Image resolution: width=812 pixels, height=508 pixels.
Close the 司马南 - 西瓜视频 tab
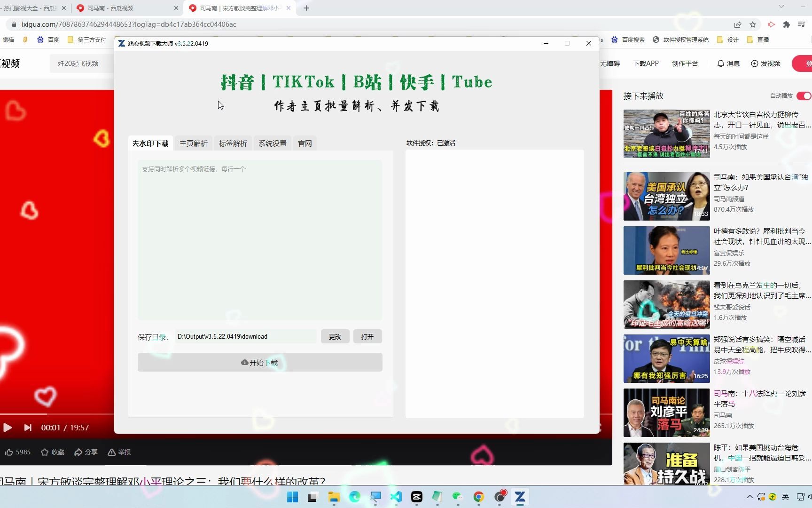176,8
